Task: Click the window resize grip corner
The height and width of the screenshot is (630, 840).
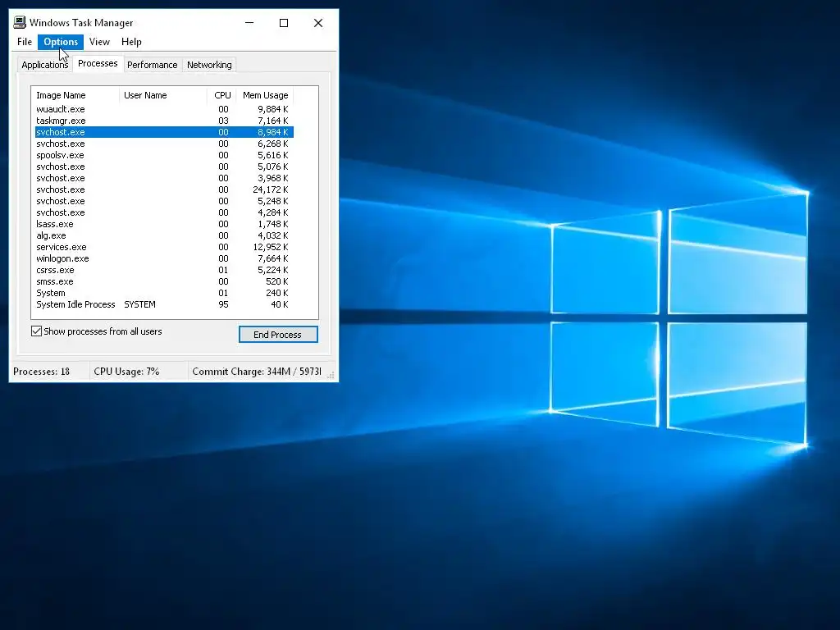Action: click(x=331, y=374)
